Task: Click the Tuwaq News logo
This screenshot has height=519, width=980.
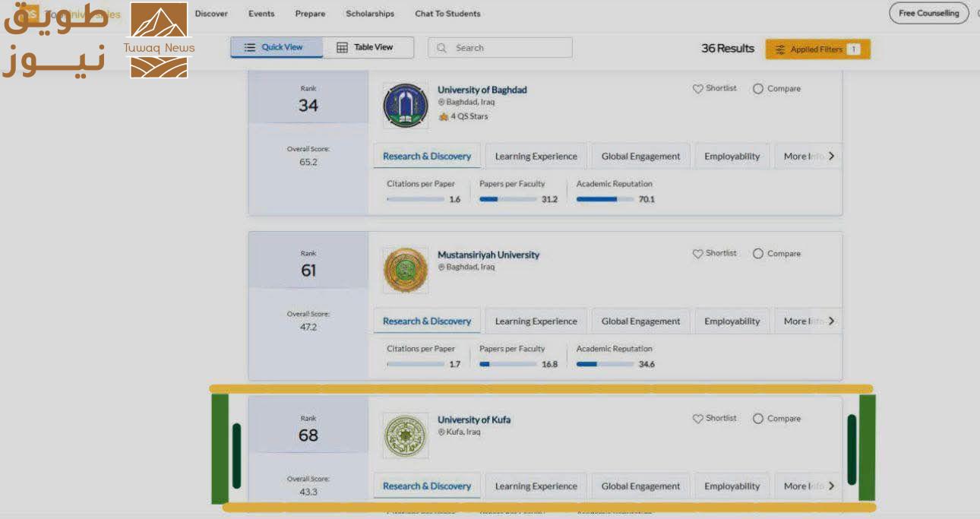Action: click(x=159, y=40)
